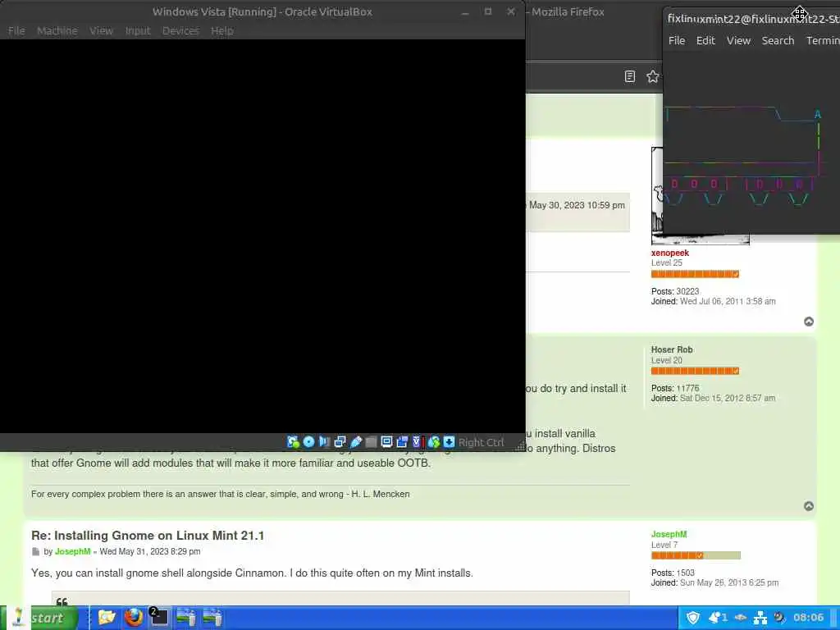Open Firefox from the taskbar

pyautogui.click(x=134, y=618)
